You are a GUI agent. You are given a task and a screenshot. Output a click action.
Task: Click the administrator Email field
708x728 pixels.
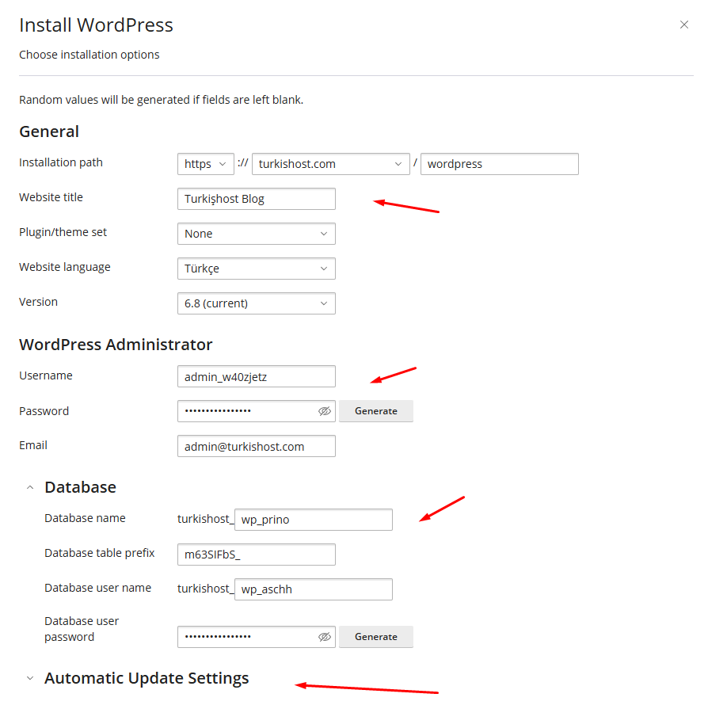(x=257, y=446)
